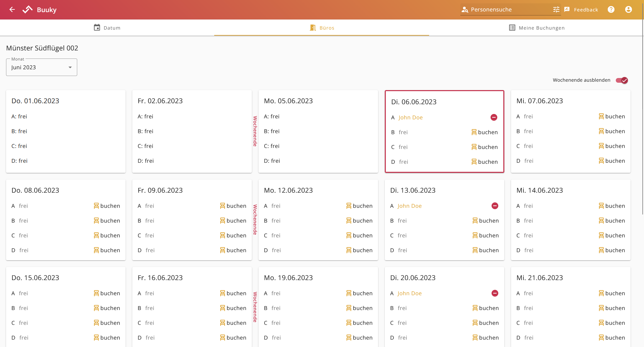Book desk D on 08.06.2023
The width and height of the screenshot is (644, 347).
click(107, 250)
